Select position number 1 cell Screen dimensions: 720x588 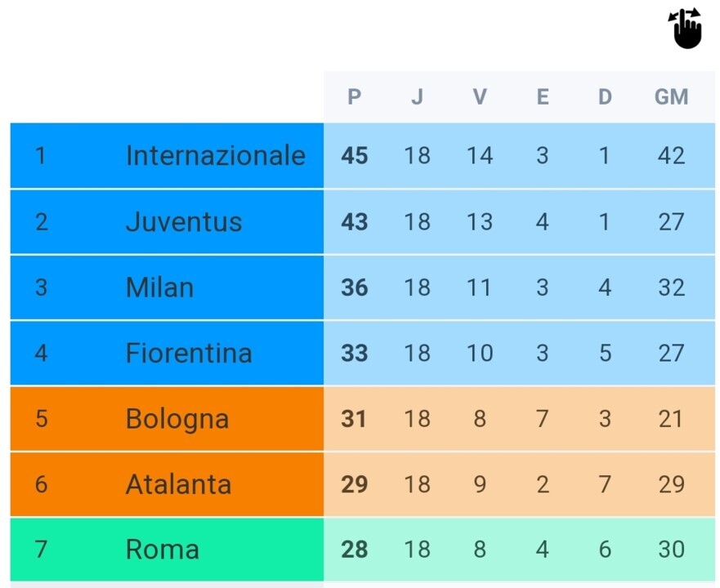tap(41, 155)
